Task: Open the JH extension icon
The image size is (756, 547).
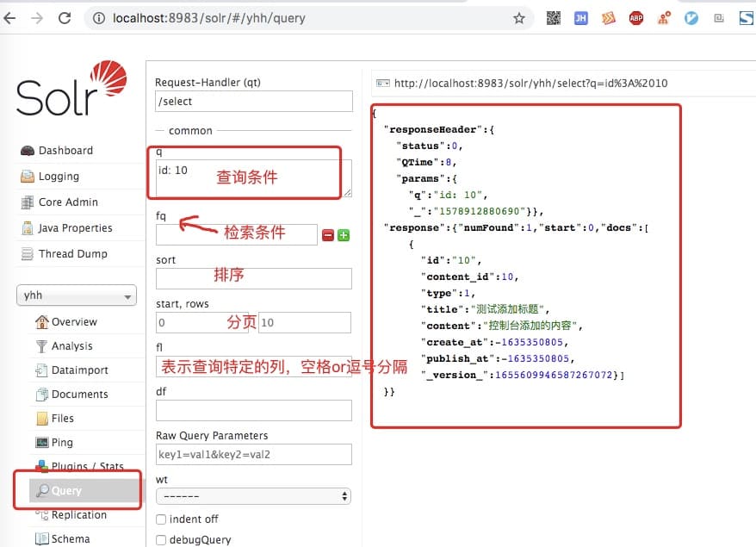Action: coord(581,18)
